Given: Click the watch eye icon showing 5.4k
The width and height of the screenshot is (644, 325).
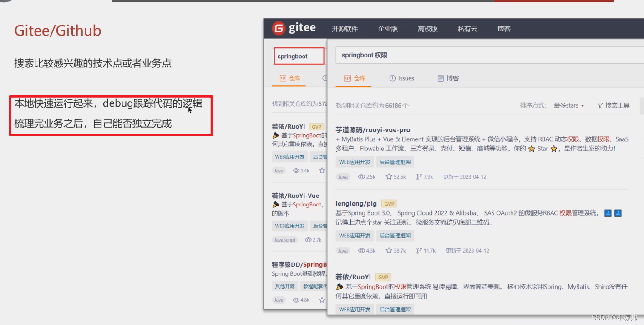Looking at the screenshot, I should (296, 170).
